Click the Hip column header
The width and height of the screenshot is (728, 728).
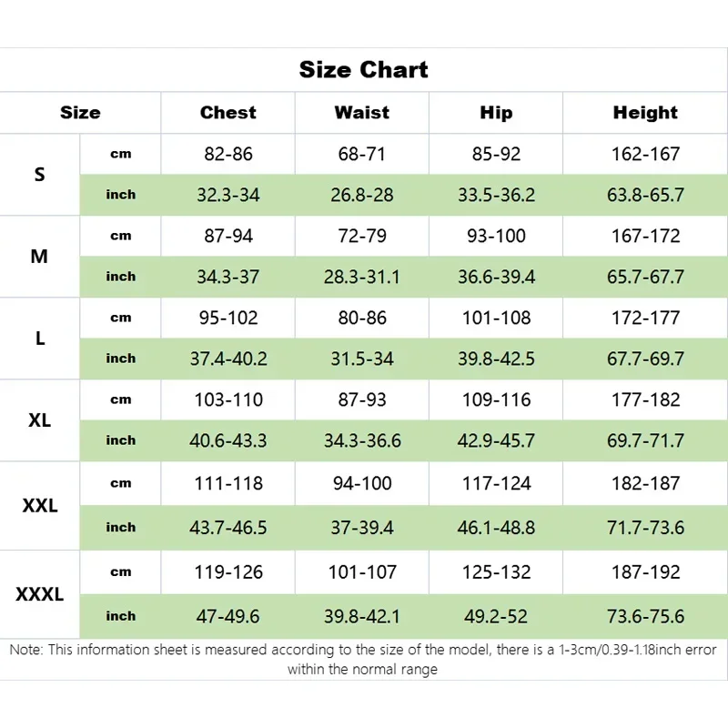point(496,113)
